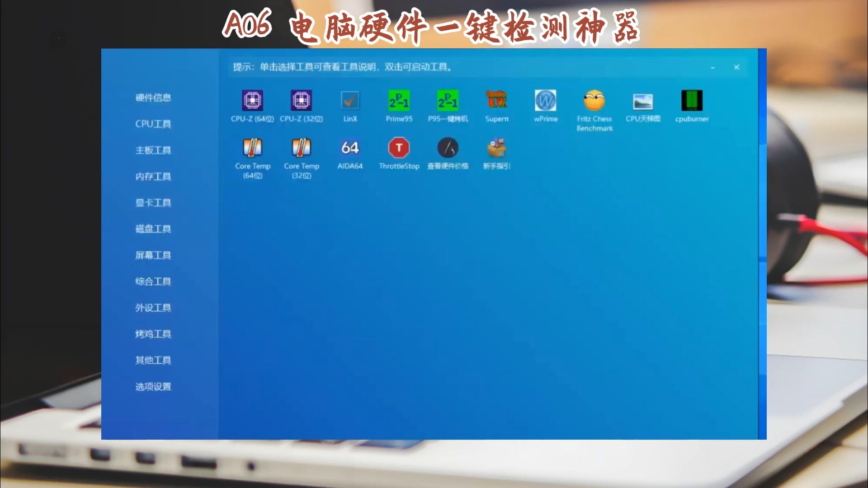Select the CPU-Z (32位) tool icon
Viewport: 868px width, 488px height.
(301, 100)
